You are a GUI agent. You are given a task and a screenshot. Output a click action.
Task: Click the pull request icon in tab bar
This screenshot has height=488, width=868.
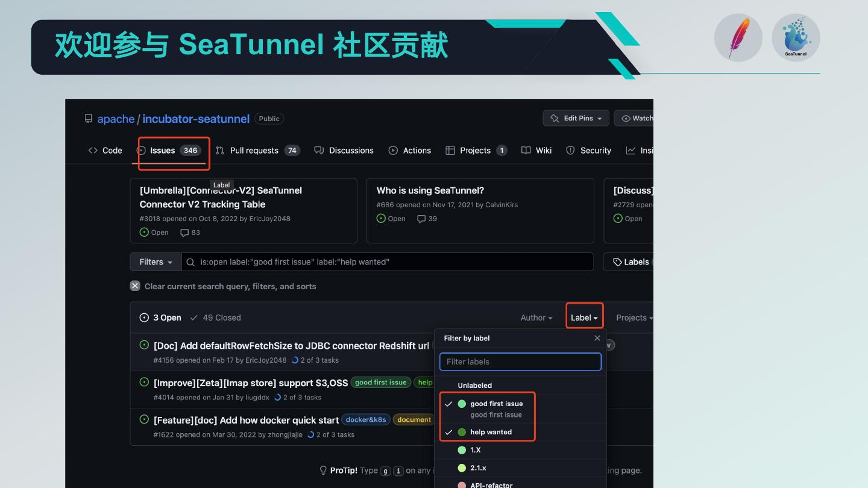(220, 151)
